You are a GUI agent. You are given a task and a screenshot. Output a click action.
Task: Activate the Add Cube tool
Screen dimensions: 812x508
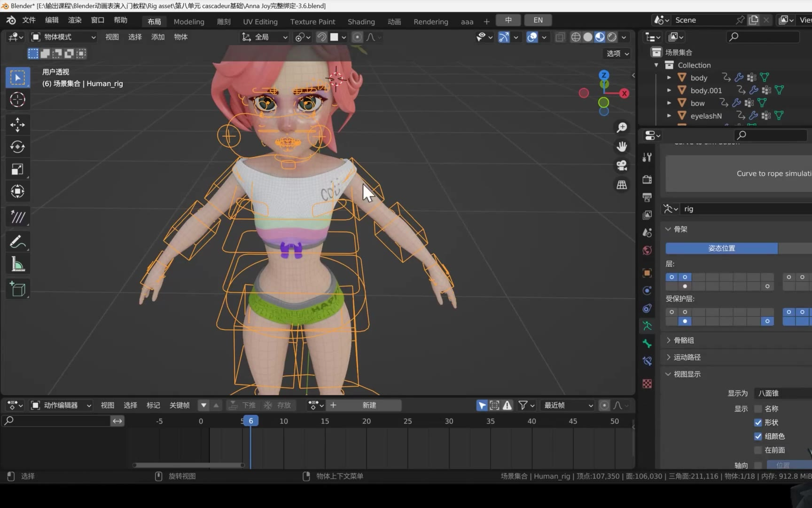point(17,289)
